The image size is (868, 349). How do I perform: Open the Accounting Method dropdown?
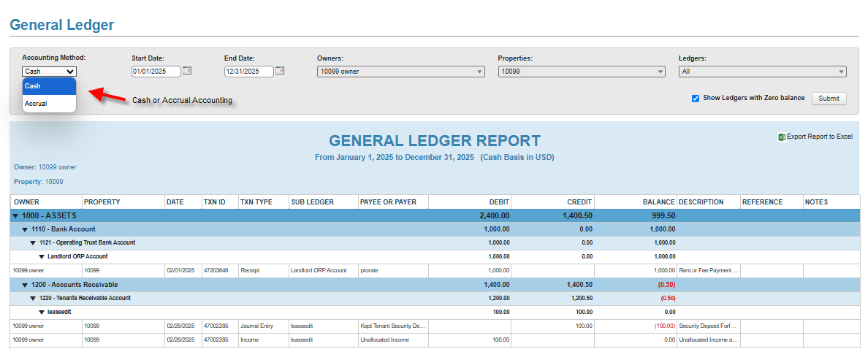click(x=49, y=72)
